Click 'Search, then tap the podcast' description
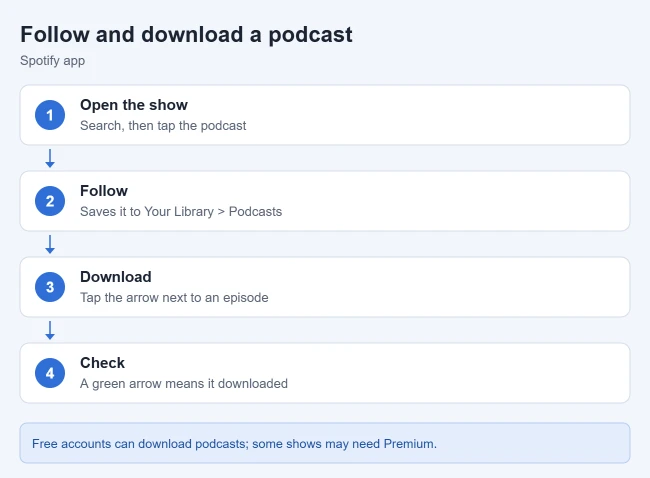The height and width of the screenshot is (478, 650). [163, 126]
